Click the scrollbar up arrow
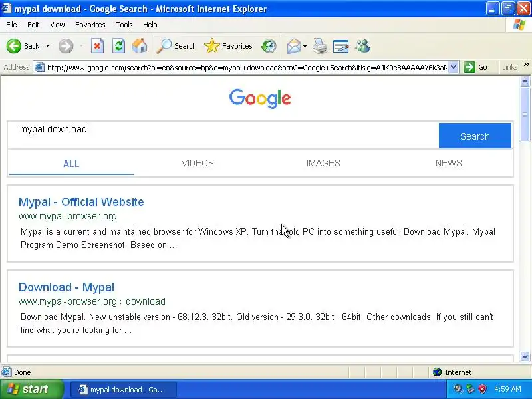 point(525,81)
